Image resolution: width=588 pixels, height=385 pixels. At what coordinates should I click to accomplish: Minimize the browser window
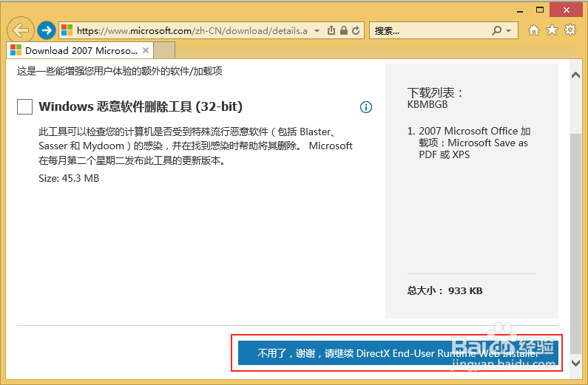(x=520, y=10)
